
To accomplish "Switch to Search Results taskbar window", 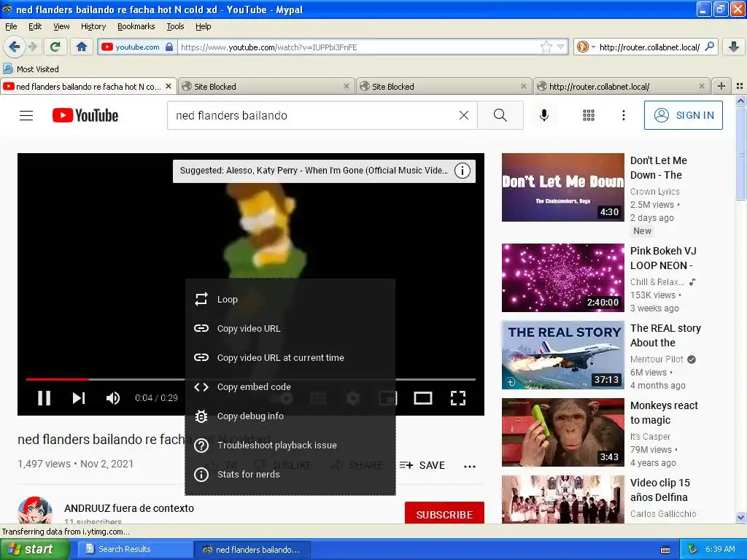I will pos(135,549).
